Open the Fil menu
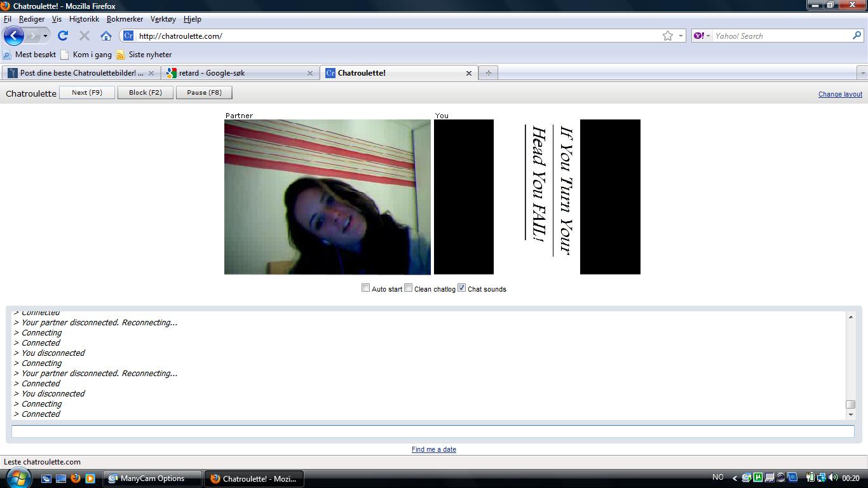 click(x=8, y=19)
